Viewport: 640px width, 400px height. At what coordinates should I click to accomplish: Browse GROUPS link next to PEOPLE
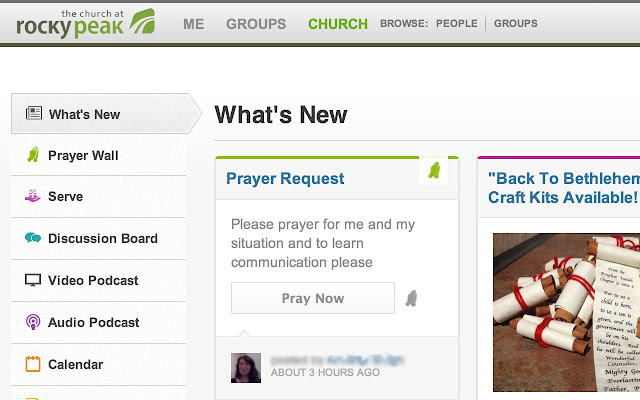pyautogui.click(x=516, y=24)
